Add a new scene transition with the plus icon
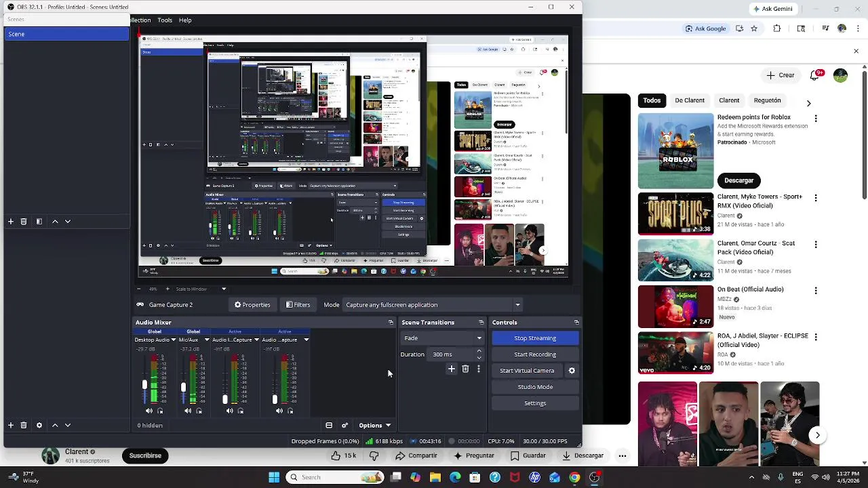868x488 pixels. pyautogui.click(x=452, y=369)
